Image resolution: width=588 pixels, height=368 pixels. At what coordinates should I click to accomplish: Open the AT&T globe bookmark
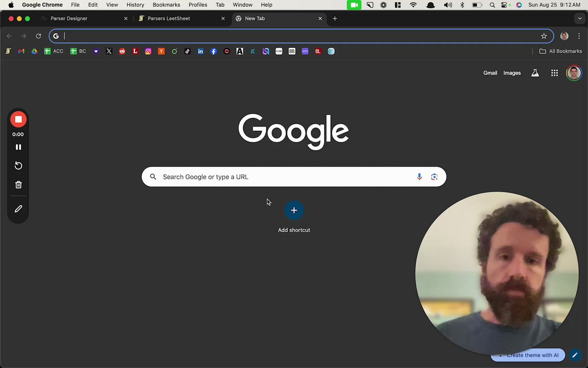coord(331,52)
